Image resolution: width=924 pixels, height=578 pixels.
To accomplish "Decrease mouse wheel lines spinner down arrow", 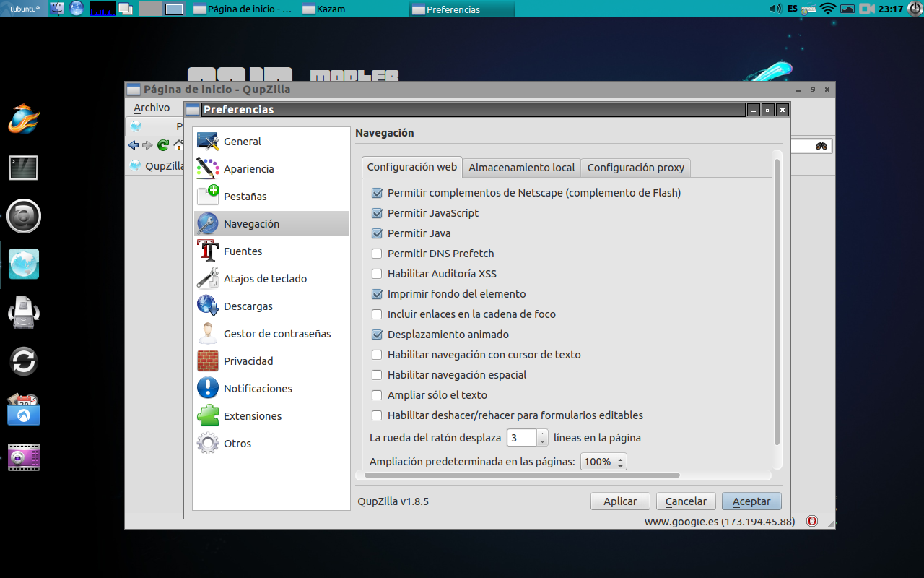I will [543, 442].
